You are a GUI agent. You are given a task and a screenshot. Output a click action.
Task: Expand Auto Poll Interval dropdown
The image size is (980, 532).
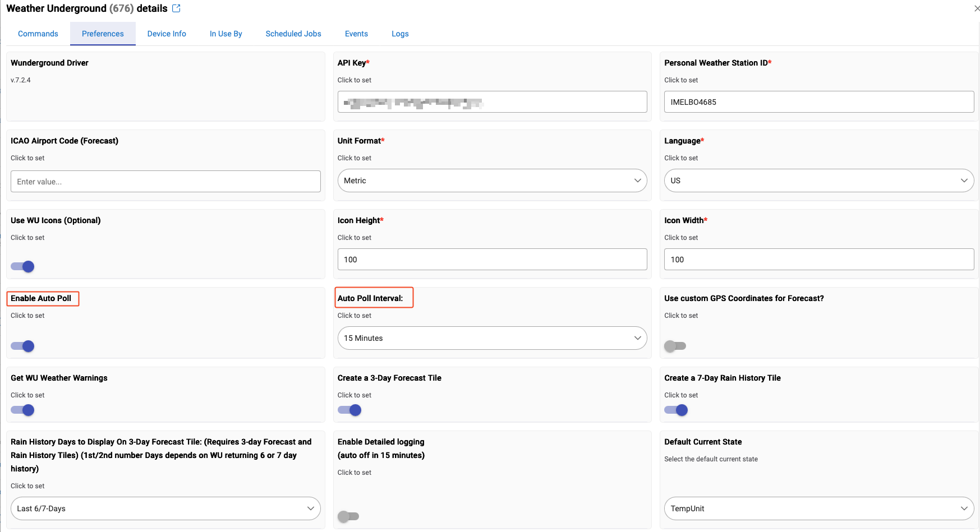(x=492, y=338)
